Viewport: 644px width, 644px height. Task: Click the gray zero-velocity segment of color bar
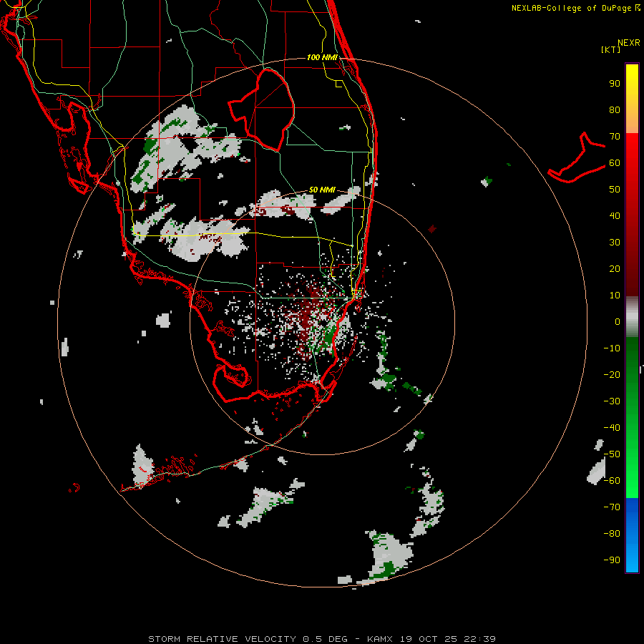pos(632,316)
